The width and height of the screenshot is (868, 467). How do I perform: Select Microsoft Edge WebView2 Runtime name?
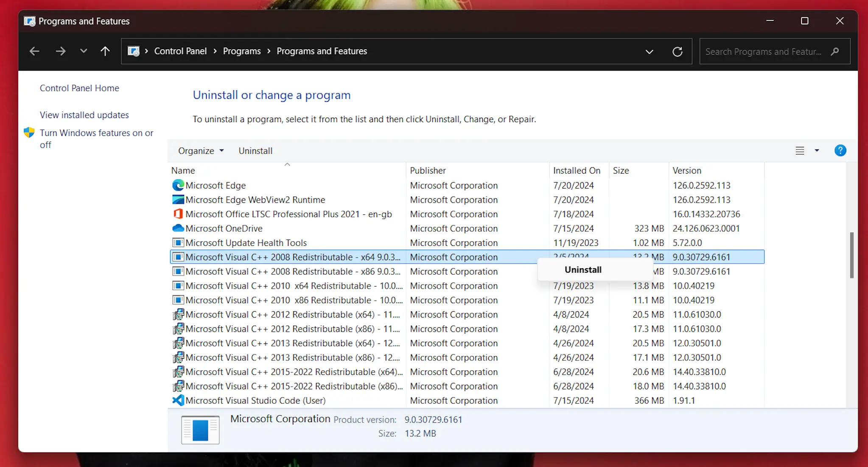(255, 200)
